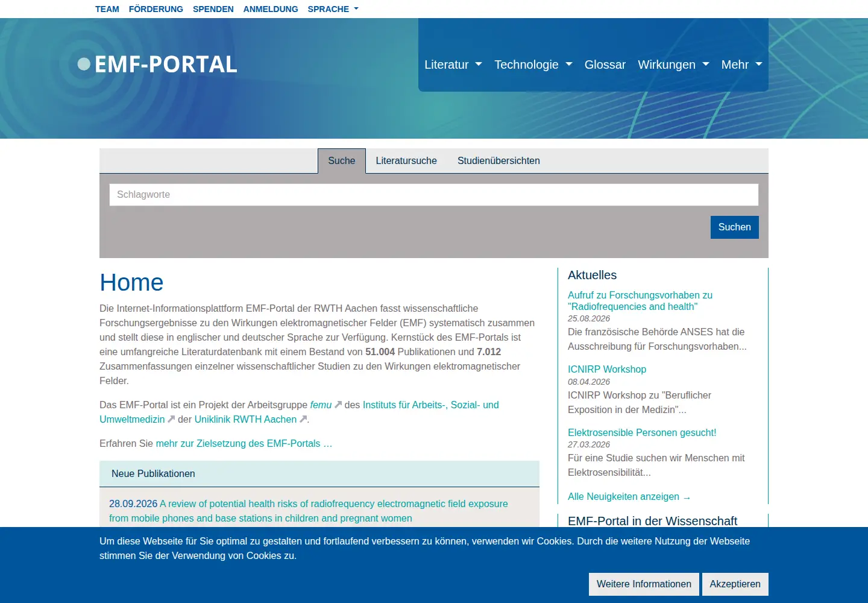This screenshot has height=603, width=868.
Task: Open Elektrosensible Personen gesucht! news link
Action: point(642,432)
